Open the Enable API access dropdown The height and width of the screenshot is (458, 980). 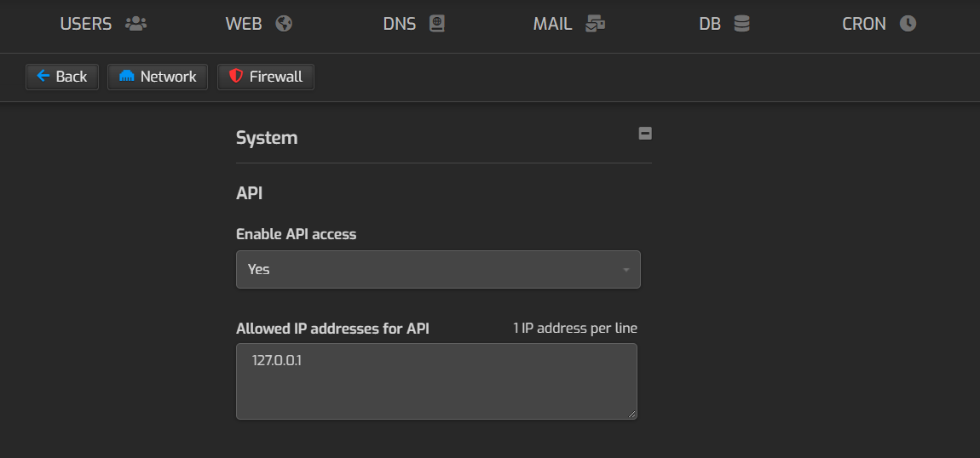pyautogui.click(x=438, y=270)
